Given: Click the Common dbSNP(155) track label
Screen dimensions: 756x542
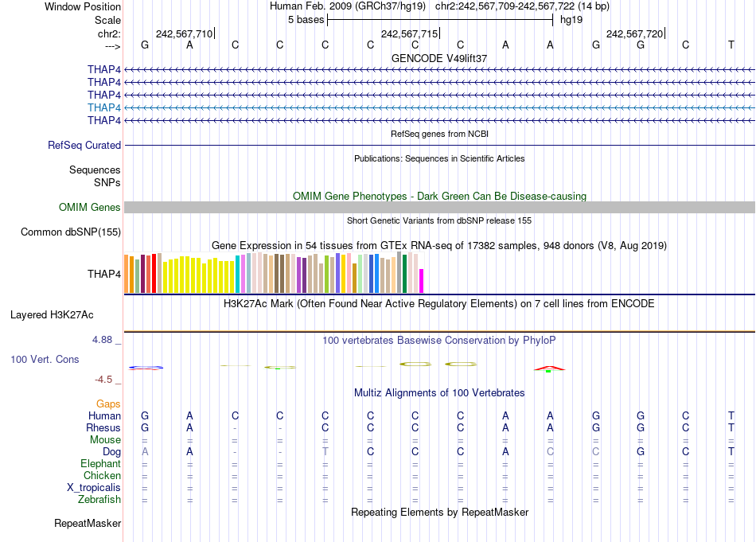Looking at the screenshot, I should [71, 232].
